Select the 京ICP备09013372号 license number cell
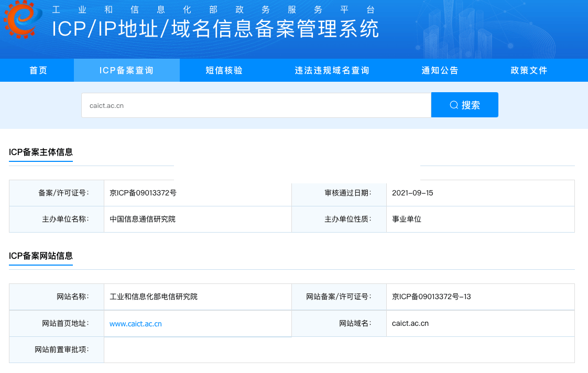The image size is (588, 373). coord(143,193)
